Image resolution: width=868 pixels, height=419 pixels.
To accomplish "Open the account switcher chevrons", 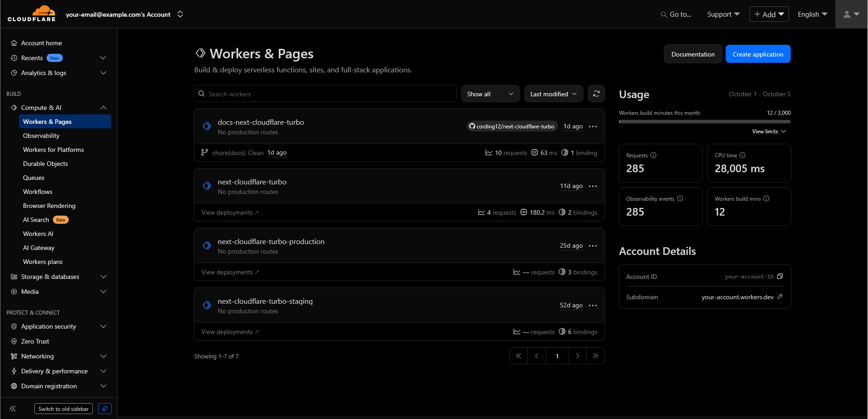I will (x=180, y=14).
